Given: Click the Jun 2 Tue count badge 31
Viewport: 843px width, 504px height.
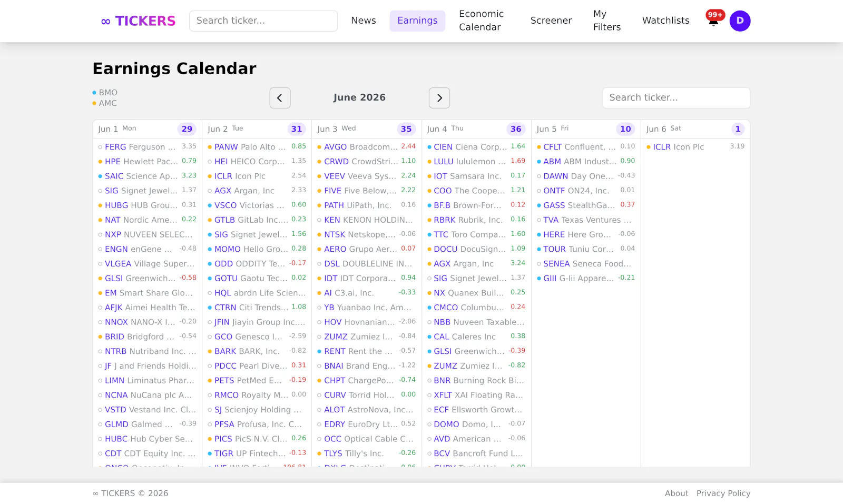Looking at the screenshot, I should 297,129.
